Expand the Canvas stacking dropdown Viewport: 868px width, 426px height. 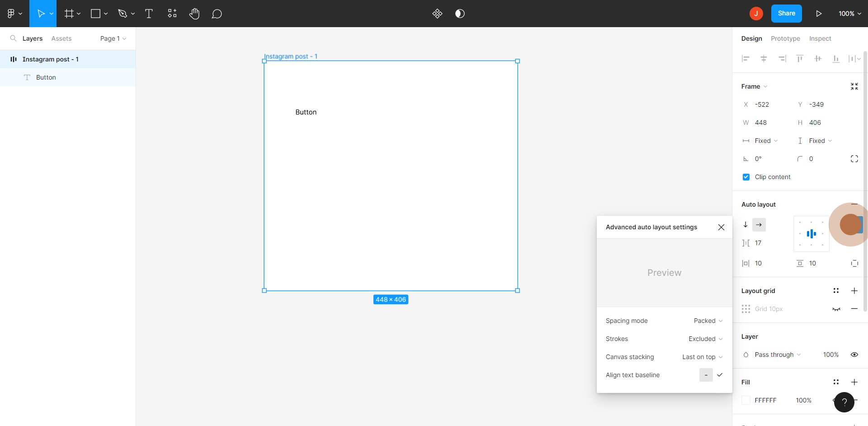pyautogui.click(x=702, y=357)
